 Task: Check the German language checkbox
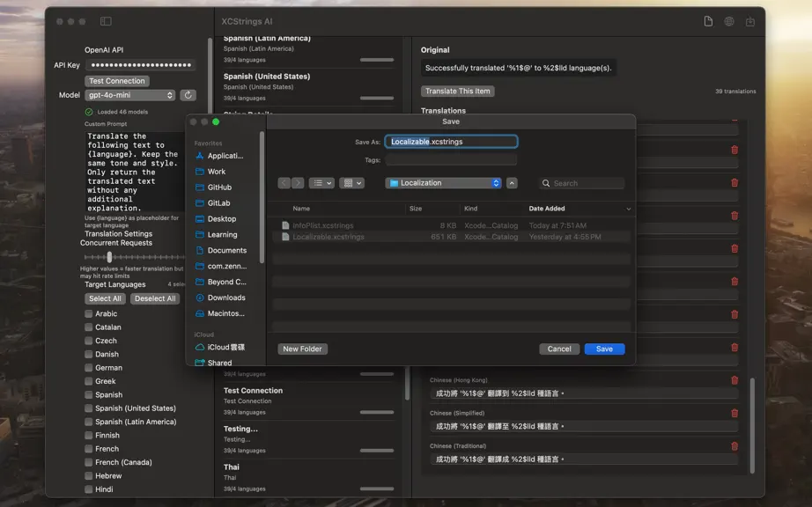click(x=89, y=368)
